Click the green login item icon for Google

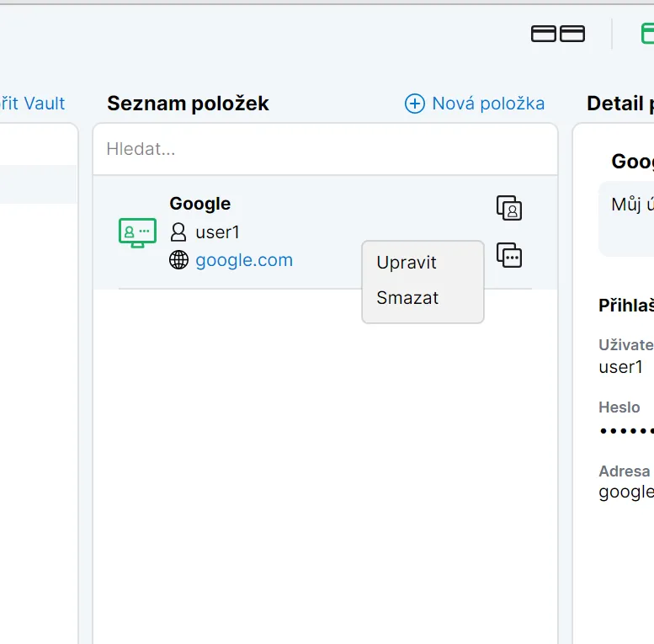[138, 232]
